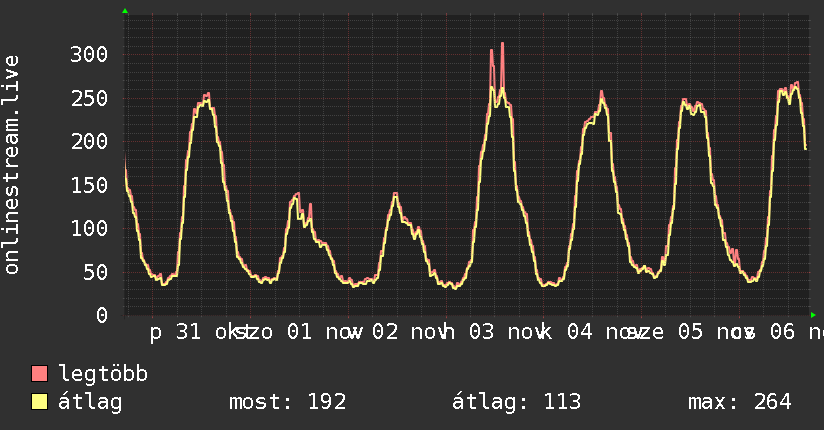Click the red legtöbb legend swatch

click(x=40, y=374)
